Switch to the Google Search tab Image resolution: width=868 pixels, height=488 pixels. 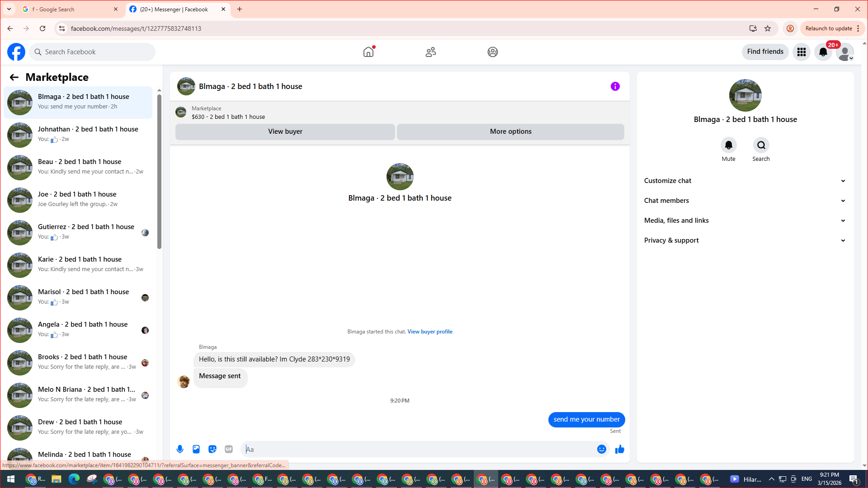(70, 9)
